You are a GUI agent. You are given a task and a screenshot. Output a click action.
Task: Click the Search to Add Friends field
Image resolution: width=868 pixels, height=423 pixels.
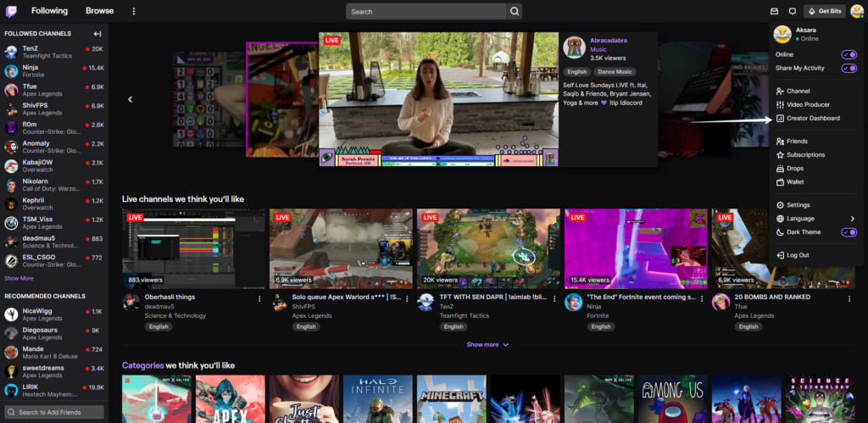54,412
